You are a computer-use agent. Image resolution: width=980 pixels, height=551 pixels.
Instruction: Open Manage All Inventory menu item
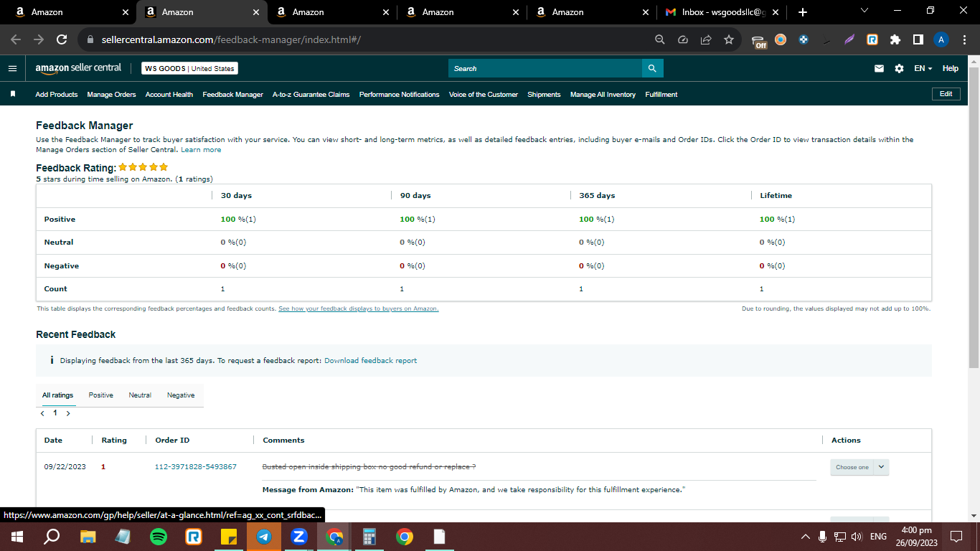(x=603, y=95)
